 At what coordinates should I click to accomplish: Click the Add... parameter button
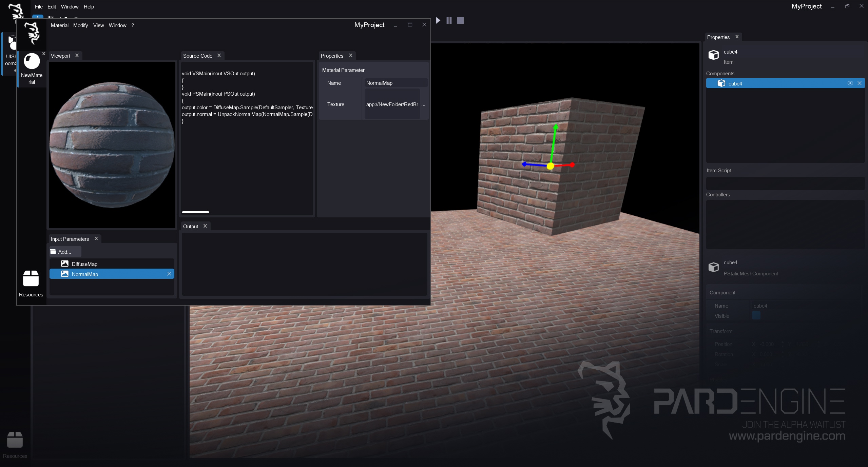[65, 252]
